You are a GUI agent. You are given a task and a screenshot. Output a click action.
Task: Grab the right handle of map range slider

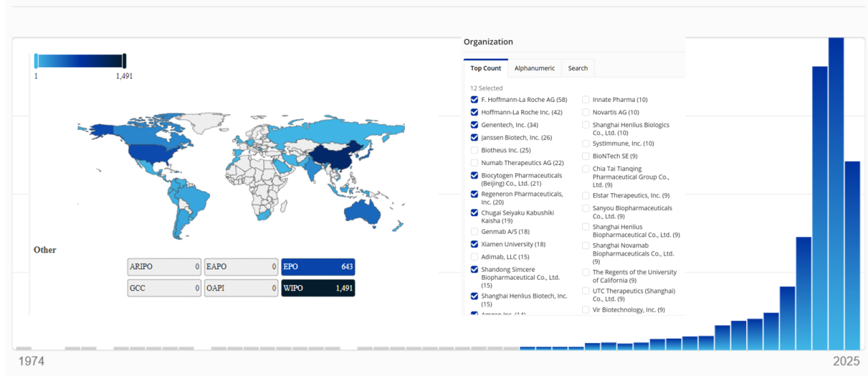point(124,61)
